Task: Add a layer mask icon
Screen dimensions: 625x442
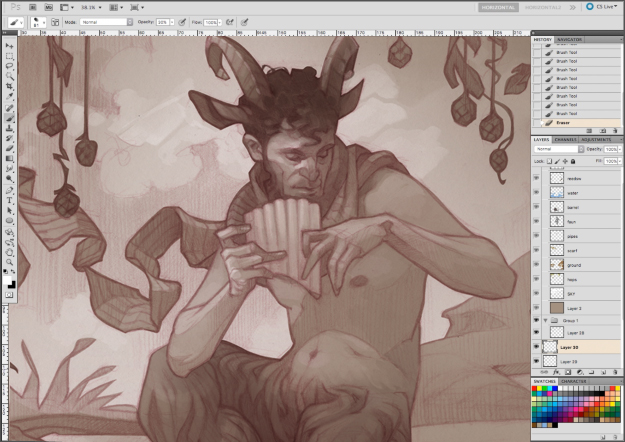Action: pyautogui.click(x=568, y=372)
